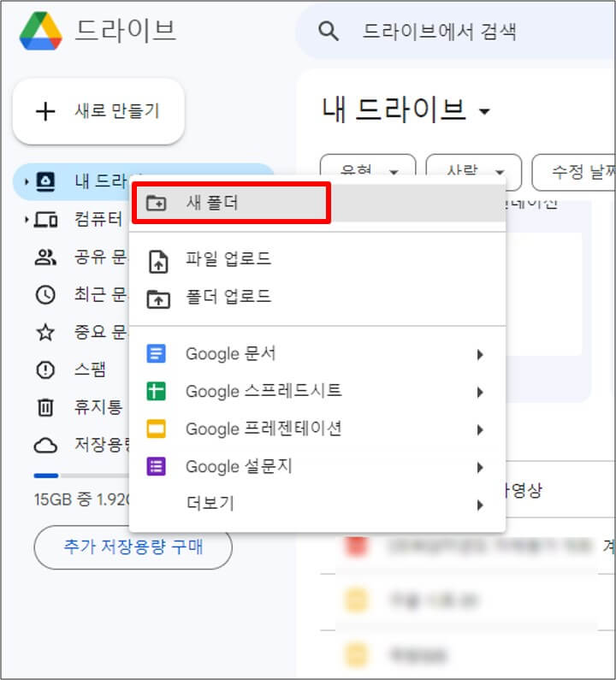Click the recent clock icon
The height and width of the screenshot is (680, 616).
point(45,295)
